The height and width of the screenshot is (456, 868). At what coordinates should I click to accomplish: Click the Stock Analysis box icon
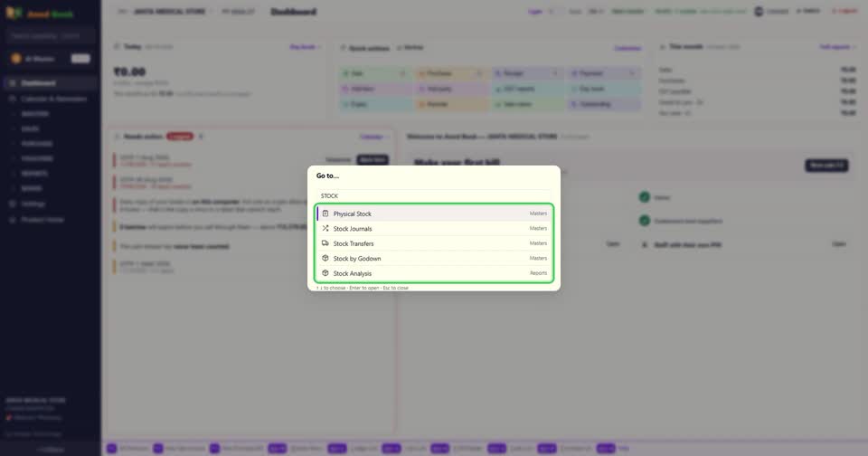325,273
